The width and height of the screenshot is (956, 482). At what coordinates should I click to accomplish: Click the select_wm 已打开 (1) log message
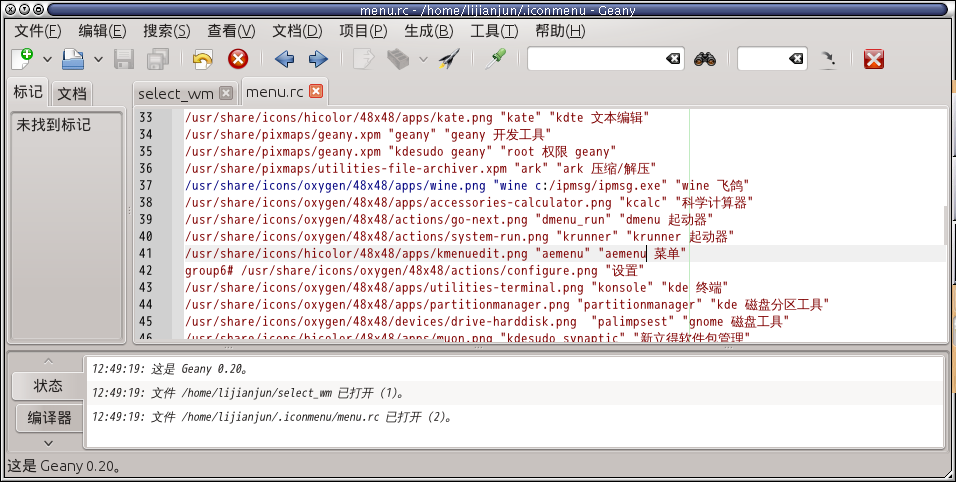[248, 393]
